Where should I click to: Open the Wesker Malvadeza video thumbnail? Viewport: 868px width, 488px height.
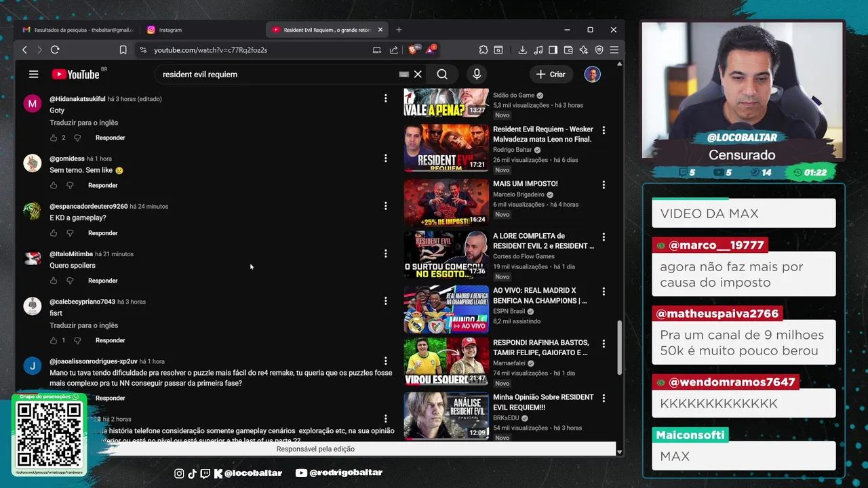446,148
